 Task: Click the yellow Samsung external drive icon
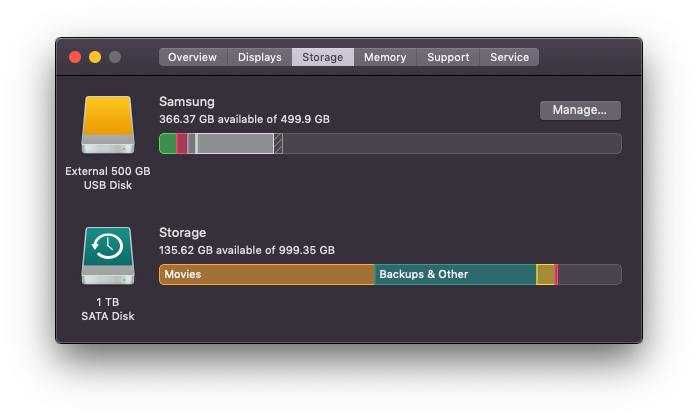pos(108,125)
